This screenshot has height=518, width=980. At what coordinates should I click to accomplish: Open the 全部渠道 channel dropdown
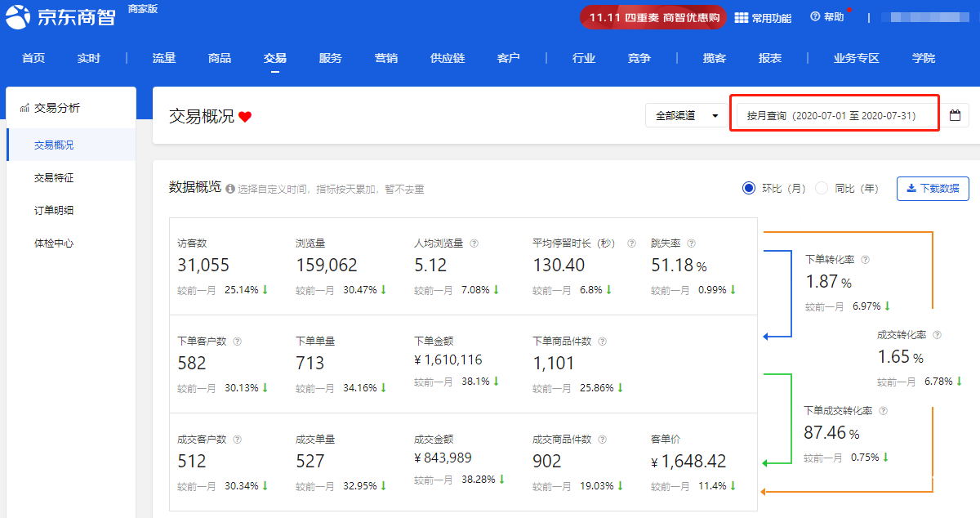click(x=686, y=115)
